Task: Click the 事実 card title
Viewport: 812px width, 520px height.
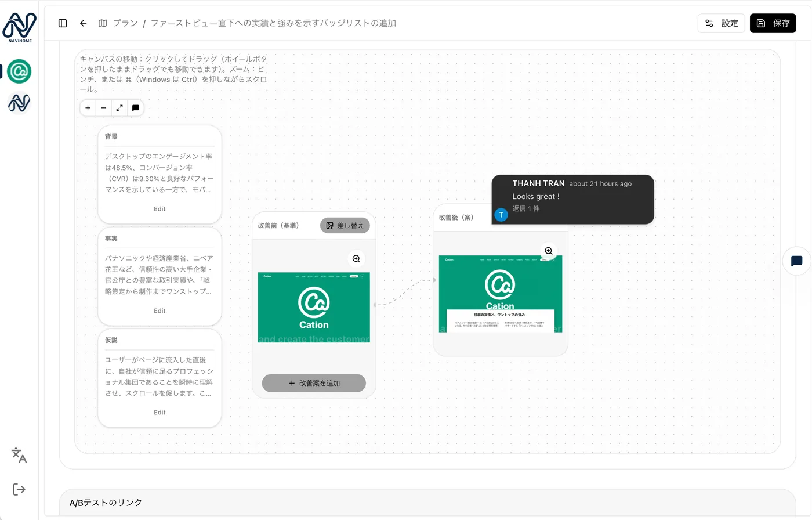Action: (x=111, y=239)
